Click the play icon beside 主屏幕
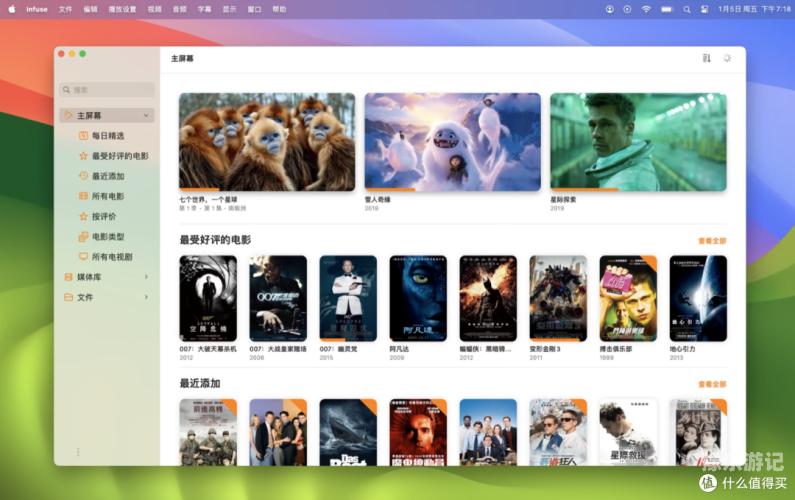 [68, 115]
